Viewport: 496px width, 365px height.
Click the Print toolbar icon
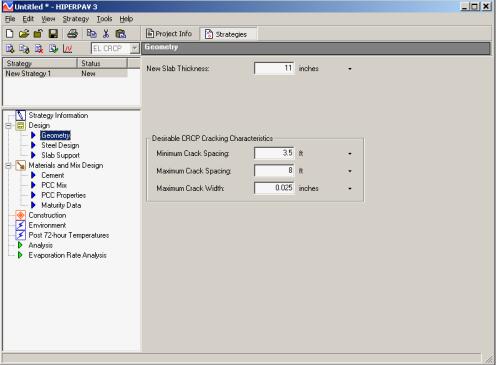[x=72, y=33]
